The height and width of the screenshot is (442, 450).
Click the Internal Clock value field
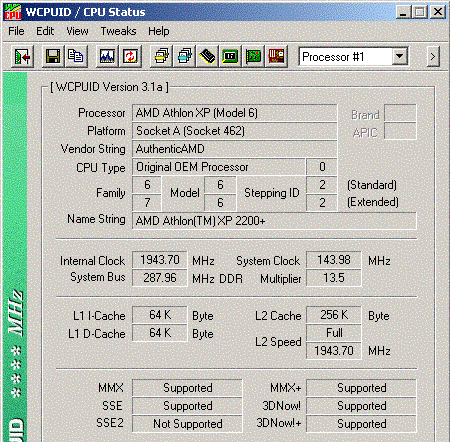coord(160,260)
